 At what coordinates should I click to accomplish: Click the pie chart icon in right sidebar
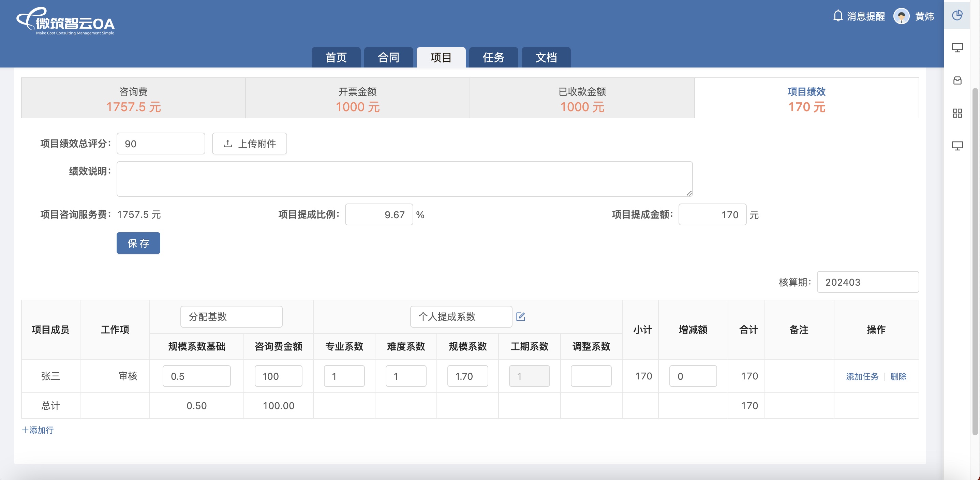click(957, 15)
